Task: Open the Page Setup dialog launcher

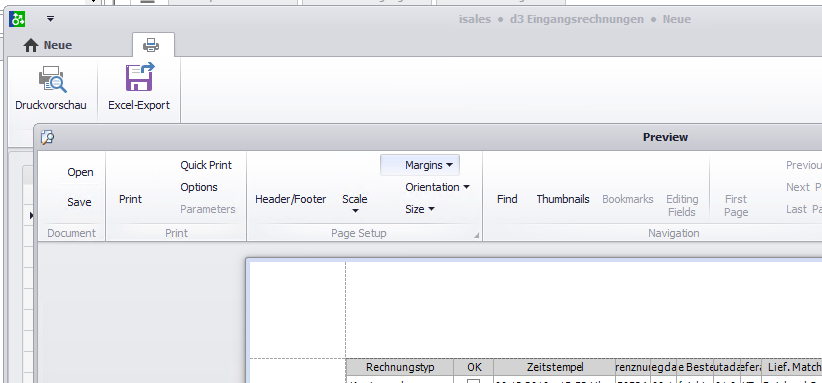Action: 477,236
